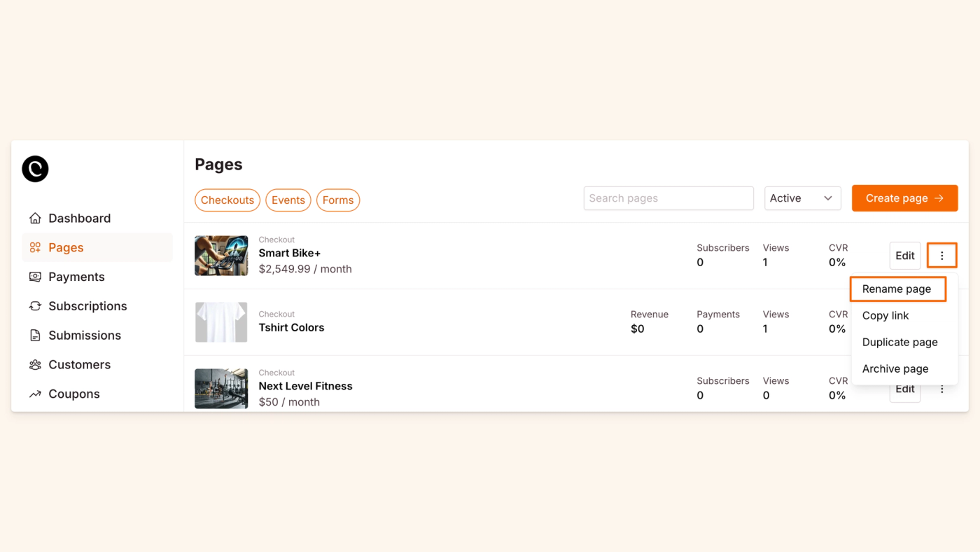Filter by Forms
This screenshot has height=552, width=980.
coord(338,200)
